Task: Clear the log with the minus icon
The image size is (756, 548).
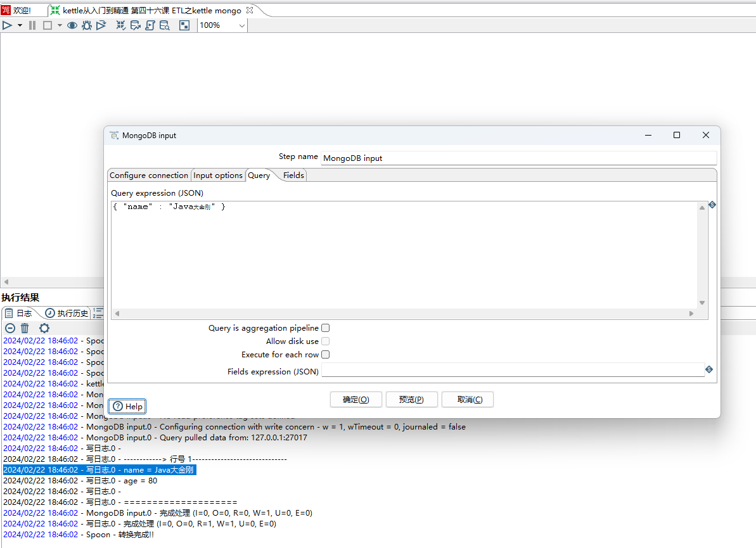Action: (x=10, y=328)
